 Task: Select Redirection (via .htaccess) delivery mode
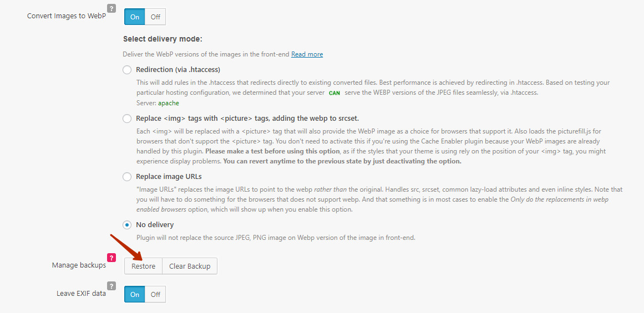127,70
